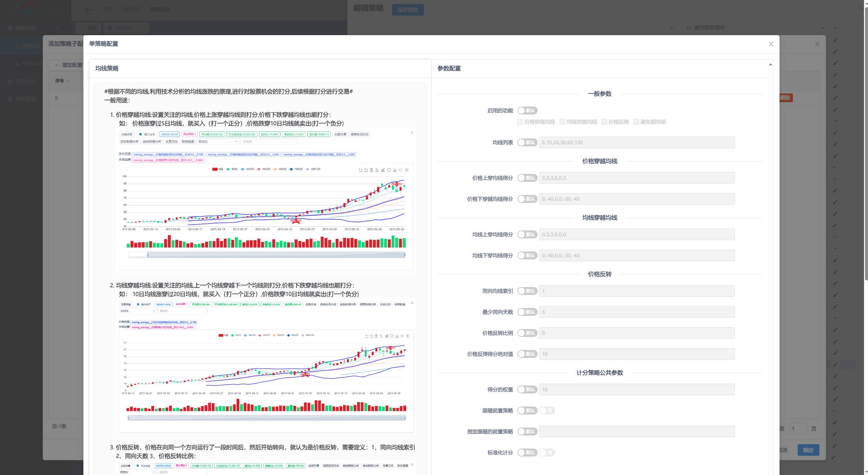Click the 确定 button
Image resolution: width=868 pixels, height=475 pixels.
pyautogui.click(x=808, y=450)
